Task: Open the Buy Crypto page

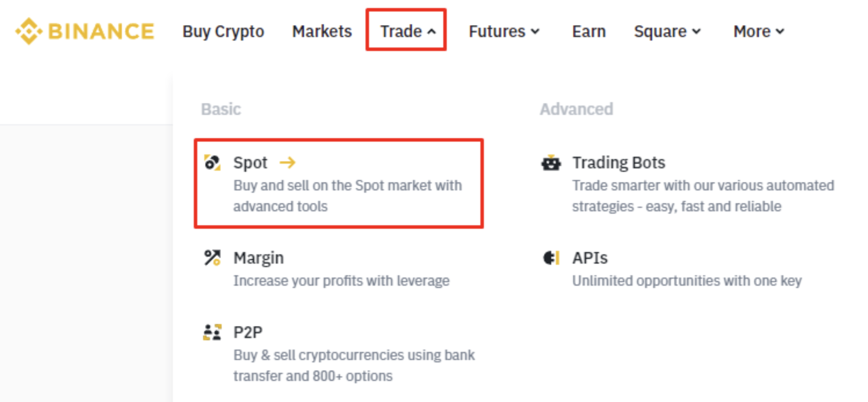Action: tap(223, 31)
